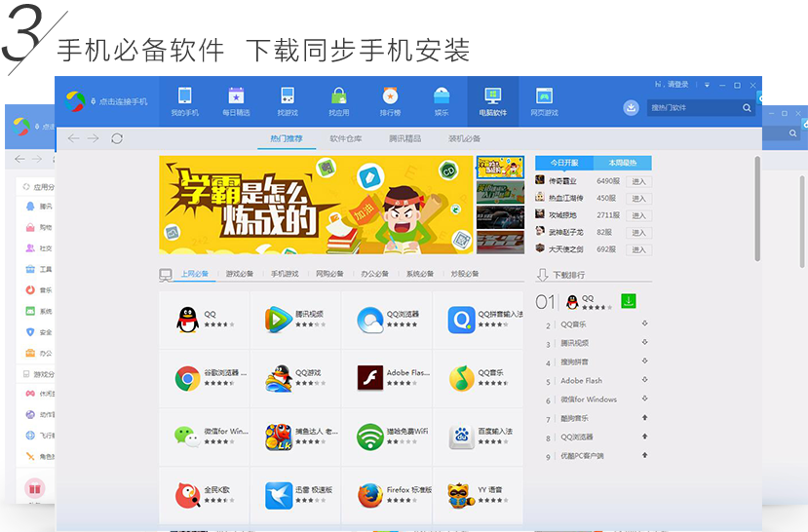The height and width of the screenshot is (532, 808).
Task: Open the 全民K歌 app icon
Action: tap(187, 495)
